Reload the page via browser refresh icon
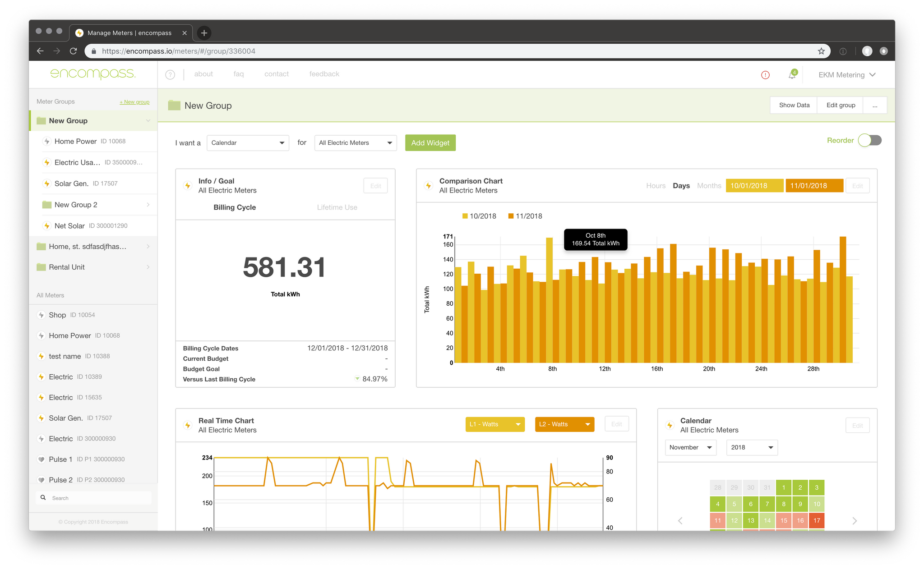 click(74, 51)
